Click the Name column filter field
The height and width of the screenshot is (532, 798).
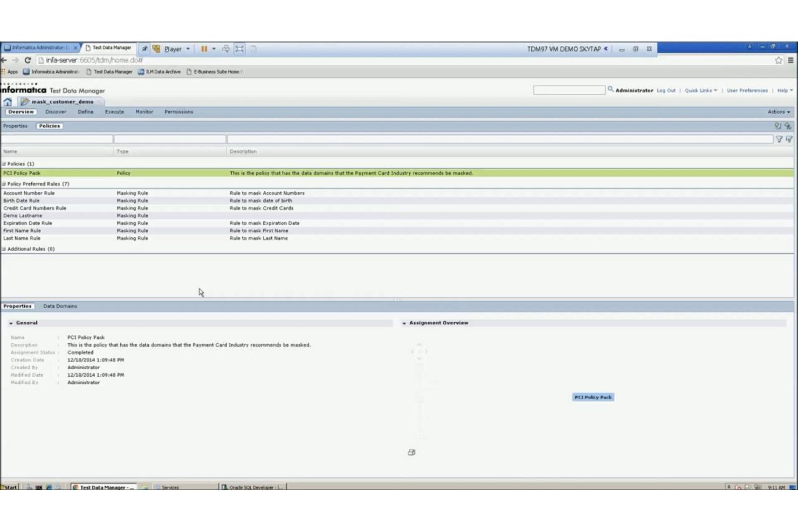57,139
